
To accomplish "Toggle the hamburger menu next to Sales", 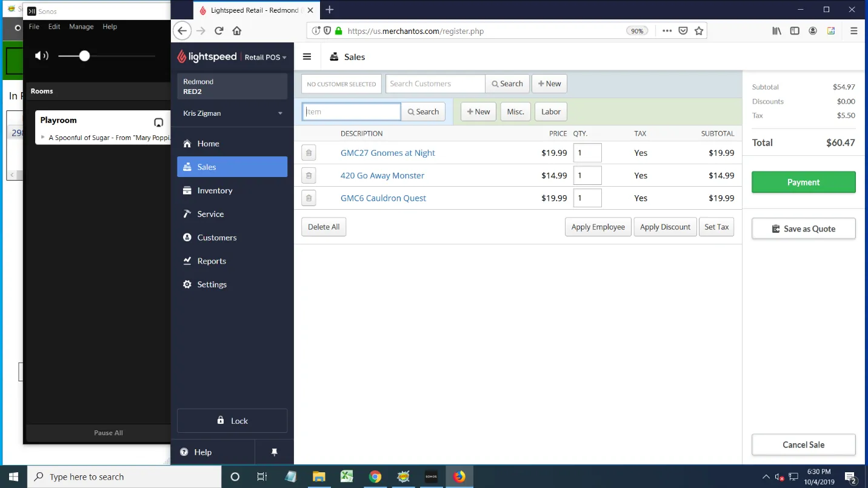I will pos(307,57).
